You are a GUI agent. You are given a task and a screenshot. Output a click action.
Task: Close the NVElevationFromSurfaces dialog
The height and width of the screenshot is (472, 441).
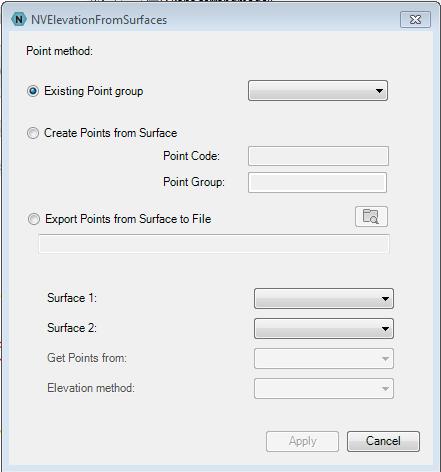(415, 20)
